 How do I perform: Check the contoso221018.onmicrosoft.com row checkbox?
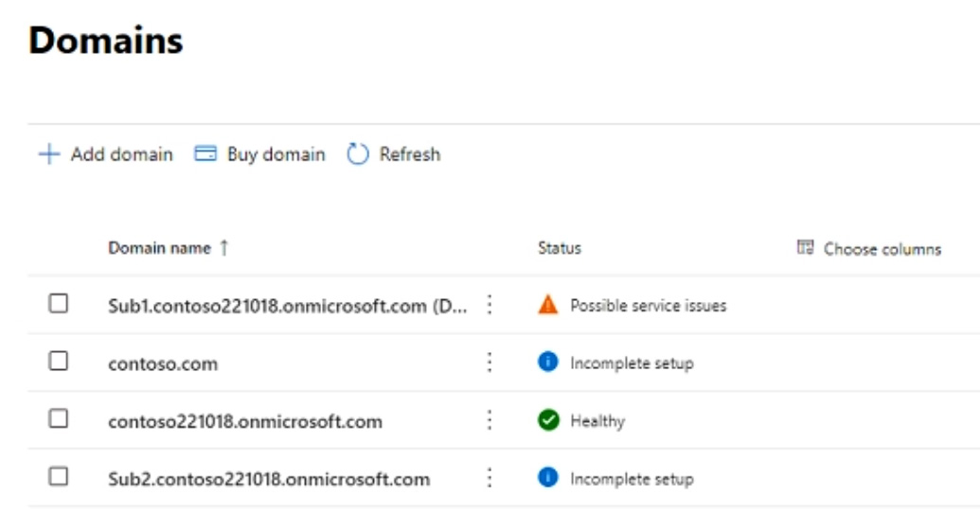[x=59, y=419]
